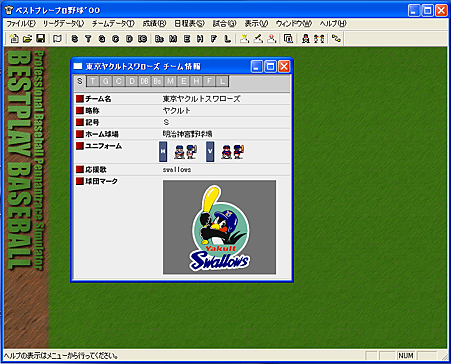Select the G team toolbar icon
Viewport: 451px width, 364px height.
(102, 39)
